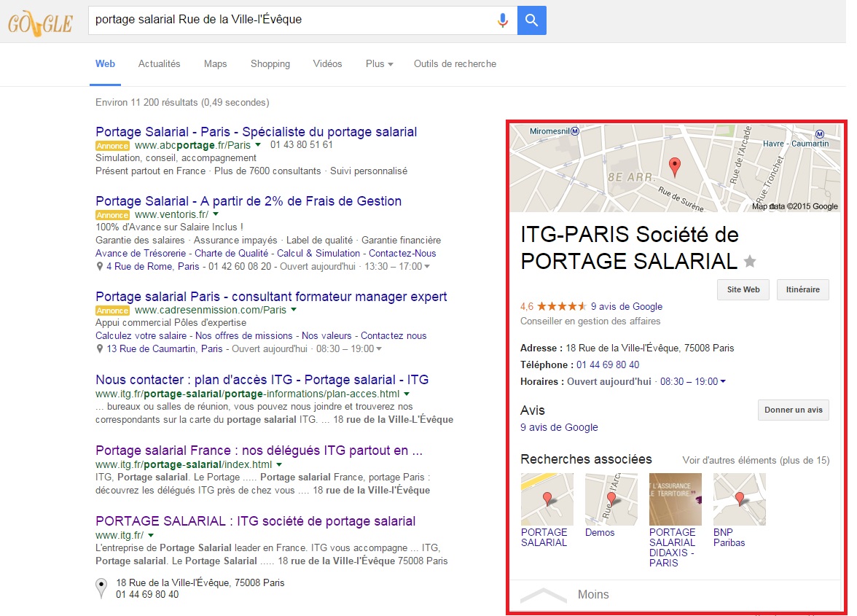The width and height of the screenshot is (857, 616).
Task: Open the 2% de Frais de Gestion ad
Action: pyautogui.click(x=249, y=201)
